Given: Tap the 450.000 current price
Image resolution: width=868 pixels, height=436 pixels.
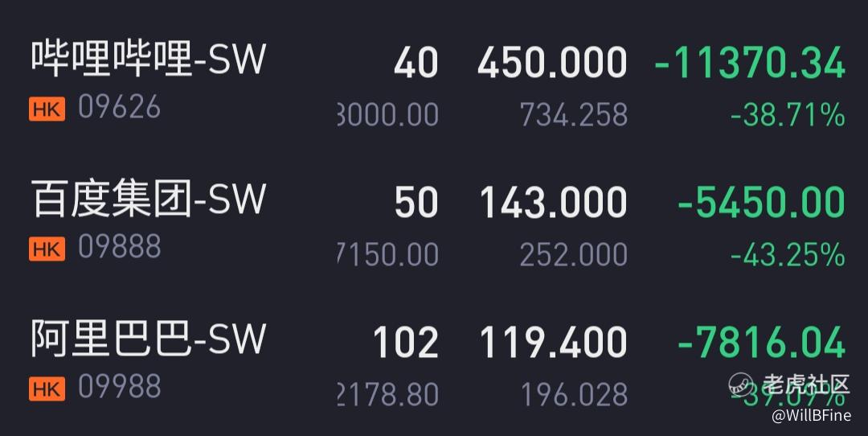Looking at the screenshot, I should pyautogui.click(x=552, y=64).
